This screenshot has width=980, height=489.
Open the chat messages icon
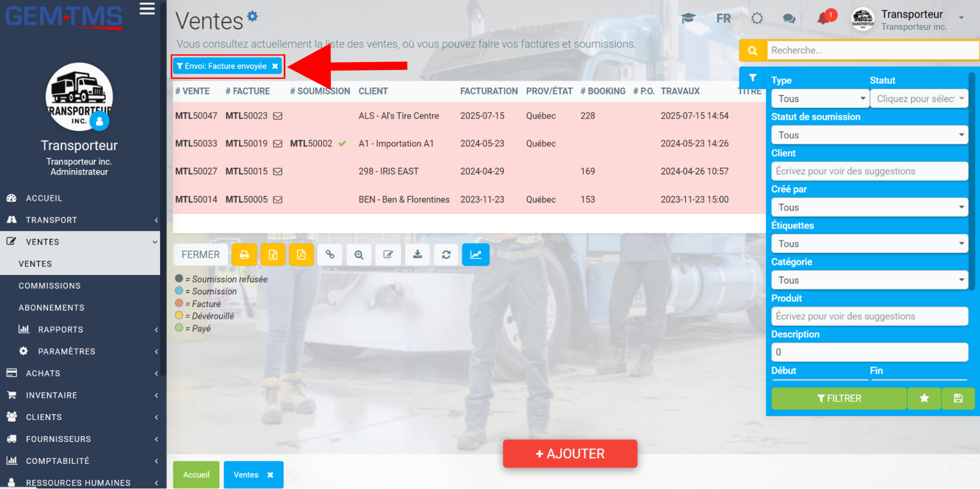click(789, 19)
